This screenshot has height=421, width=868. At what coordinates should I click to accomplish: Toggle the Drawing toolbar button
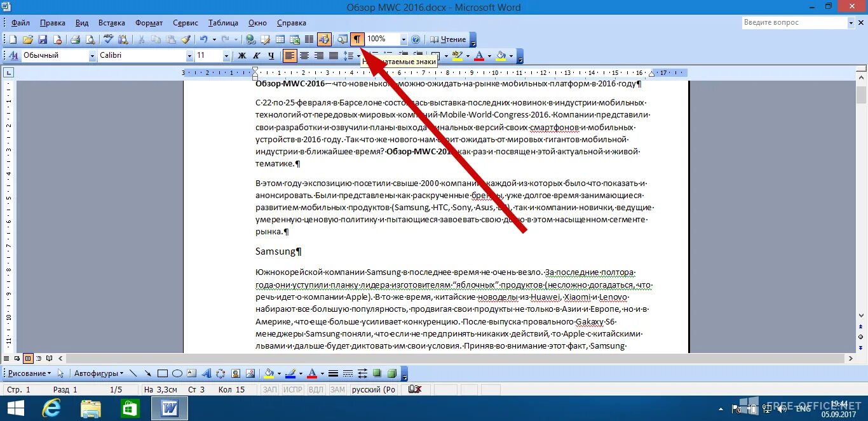point(325,39)
